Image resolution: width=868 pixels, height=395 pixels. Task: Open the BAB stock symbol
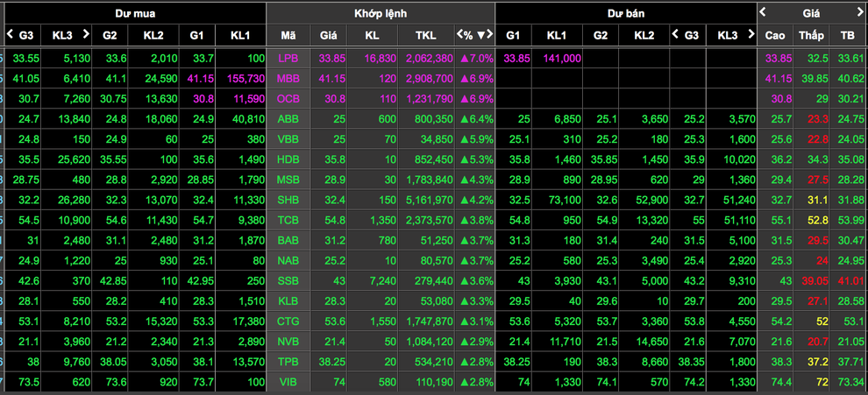coord(288,240)
